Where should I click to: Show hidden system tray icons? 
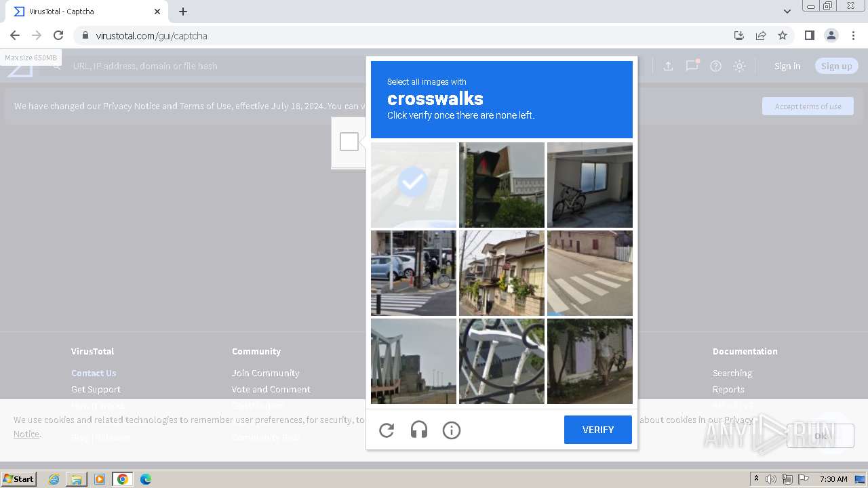pyautogui.click(x=756, y=479)
